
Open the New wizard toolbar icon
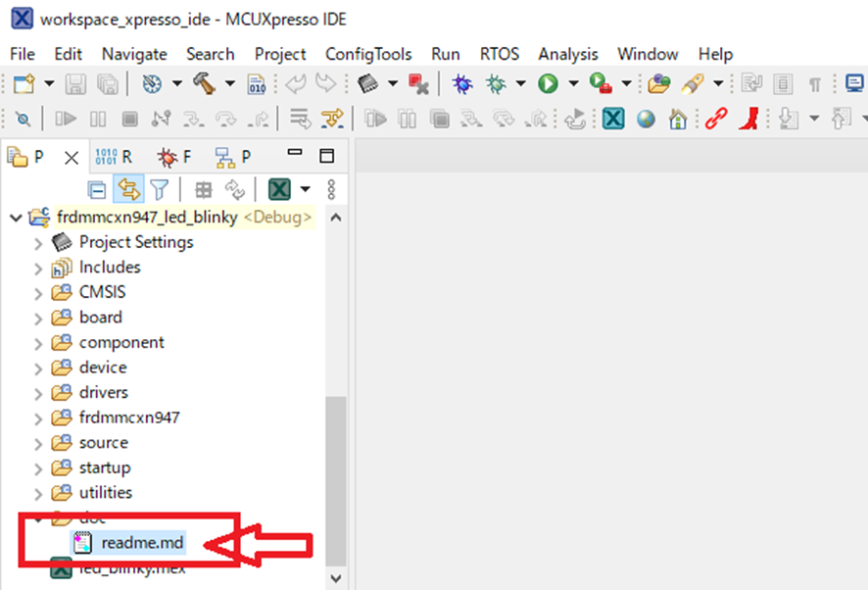point(24,83)
